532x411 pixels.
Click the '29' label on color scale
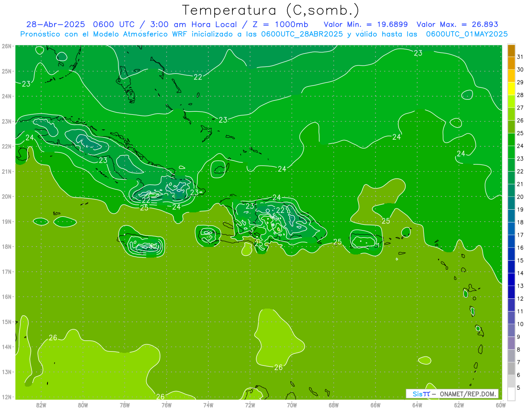click(x=520, y=82)
